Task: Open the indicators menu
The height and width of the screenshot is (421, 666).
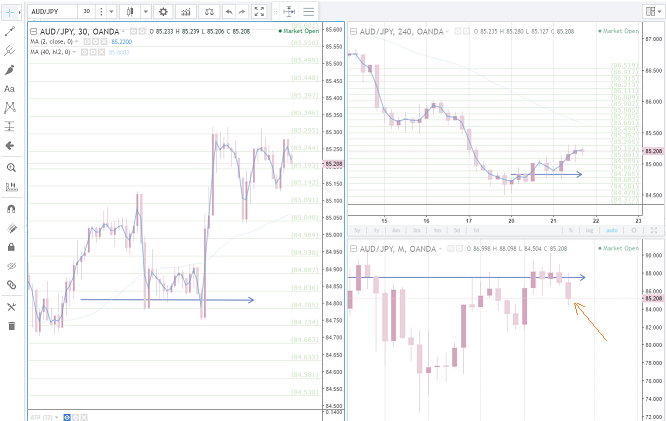Action: coord(185,11)
